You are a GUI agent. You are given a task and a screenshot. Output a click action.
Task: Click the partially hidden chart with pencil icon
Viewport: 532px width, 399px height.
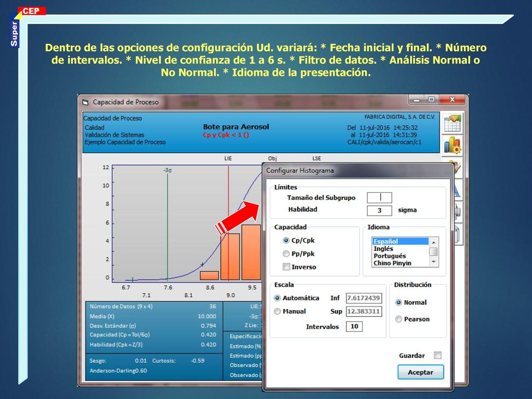click(x=457, y=168)
